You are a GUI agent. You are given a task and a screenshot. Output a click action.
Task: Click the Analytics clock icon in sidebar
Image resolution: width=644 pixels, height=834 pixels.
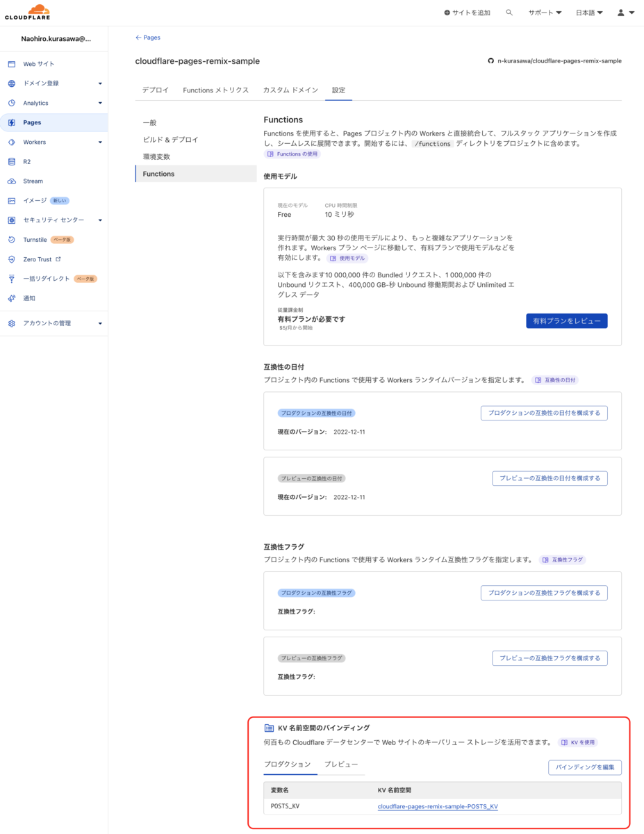point(11,103)
